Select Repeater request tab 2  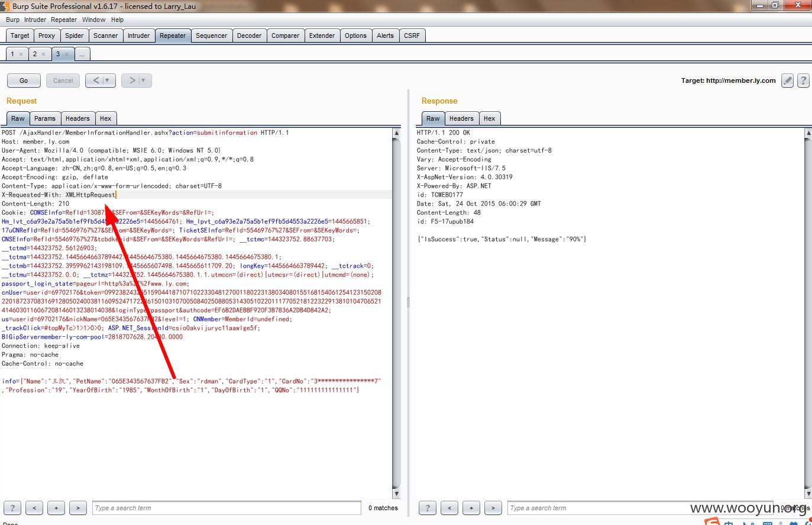[35, 54]
